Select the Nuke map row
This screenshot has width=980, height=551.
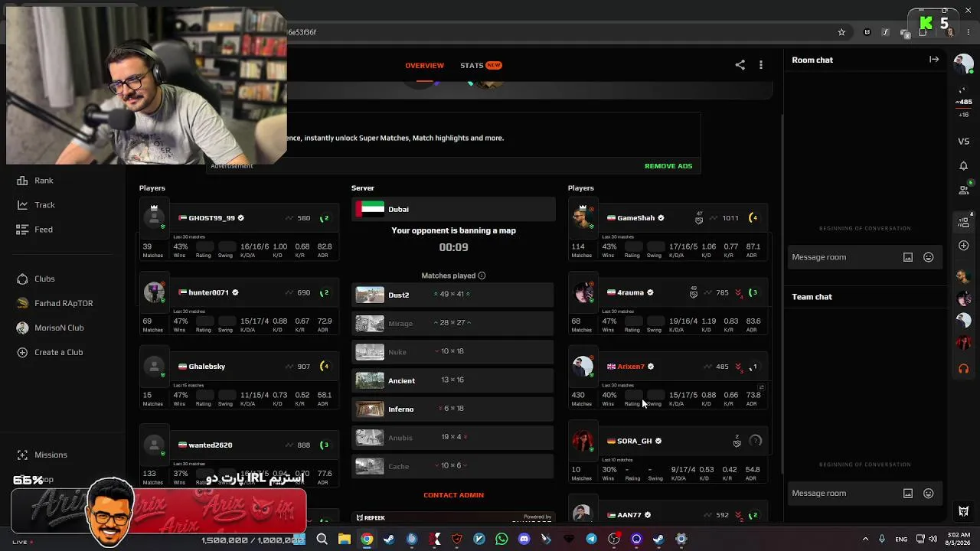tap(452, 351)
